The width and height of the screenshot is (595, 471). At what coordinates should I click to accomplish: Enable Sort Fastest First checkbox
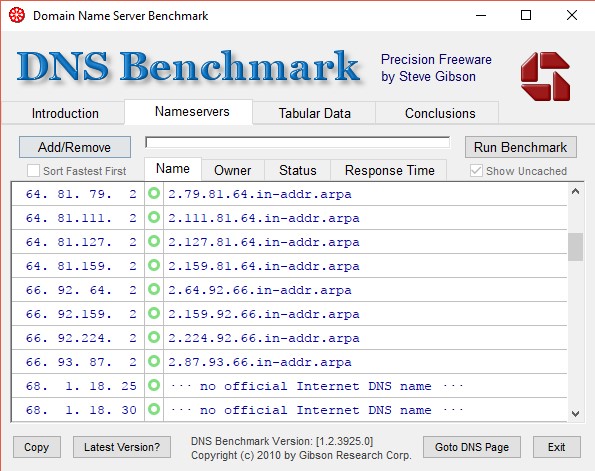(33, 171)
